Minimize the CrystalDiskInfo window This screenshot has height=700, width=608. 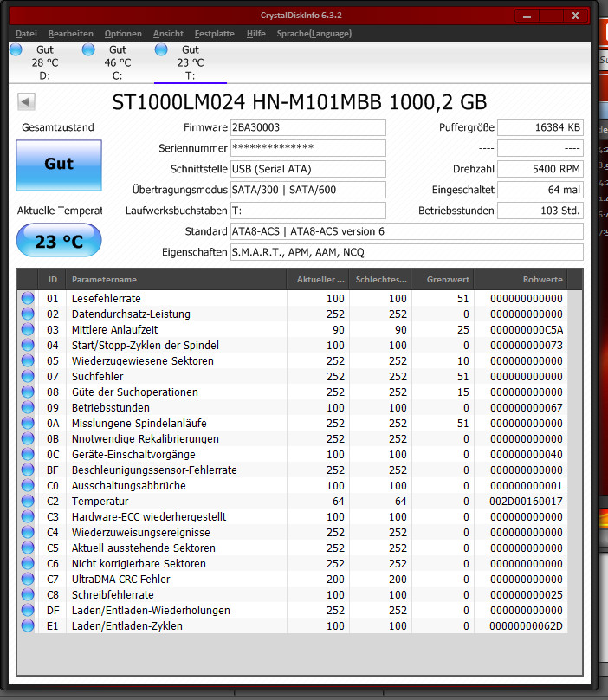click(x=527, y=16)
